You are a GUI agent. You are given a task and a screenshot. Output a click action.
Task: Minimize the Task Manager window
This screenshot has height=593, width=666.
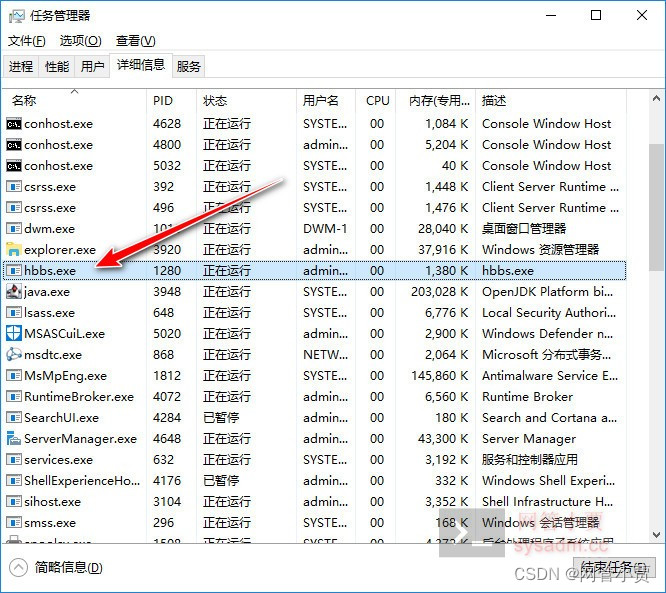(551, 16)
